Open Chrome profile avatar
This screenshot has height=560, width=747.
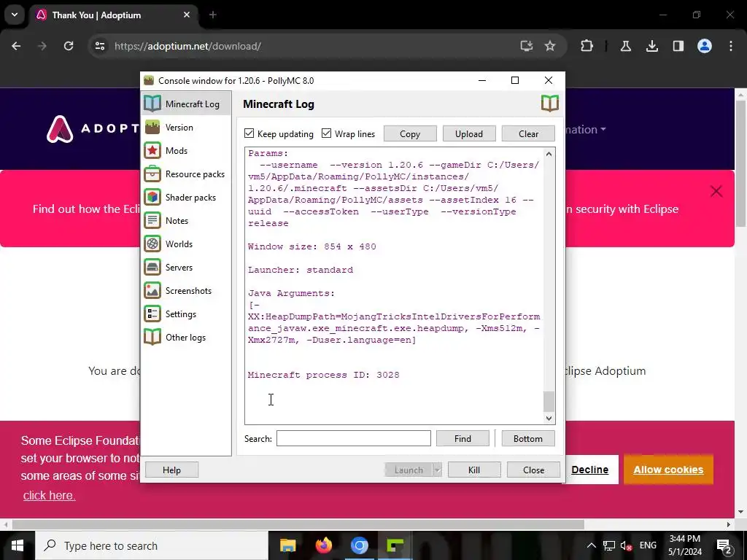coord(705,46)
